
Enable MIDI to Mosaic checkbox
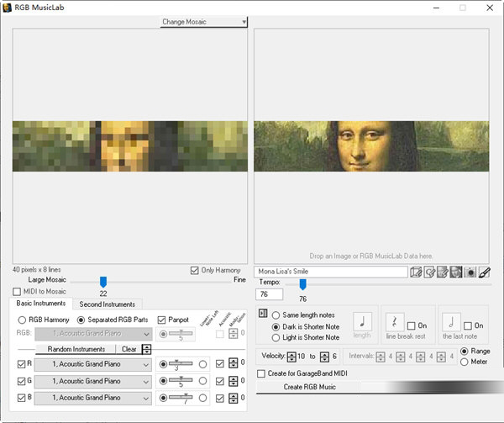pyautogui.click(x=18, y=291)
